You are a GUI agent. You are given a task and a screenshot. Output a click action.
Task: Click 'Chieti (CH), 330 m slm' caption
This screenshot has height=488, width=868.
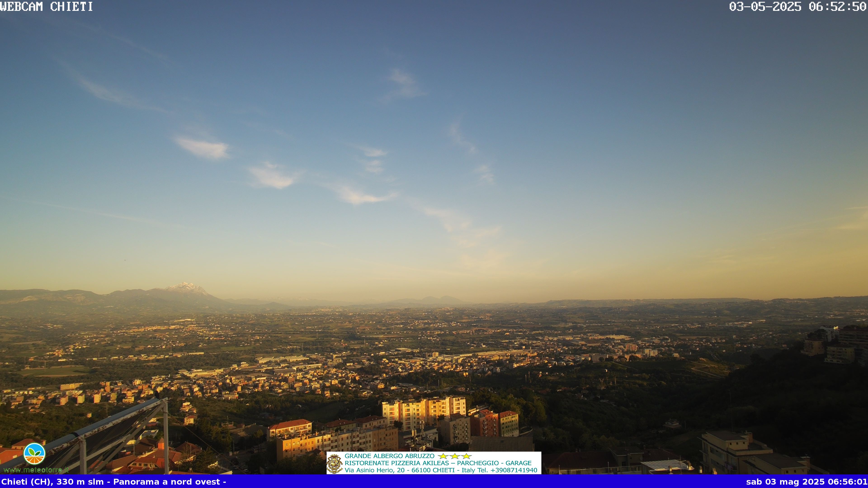[53, 482]
